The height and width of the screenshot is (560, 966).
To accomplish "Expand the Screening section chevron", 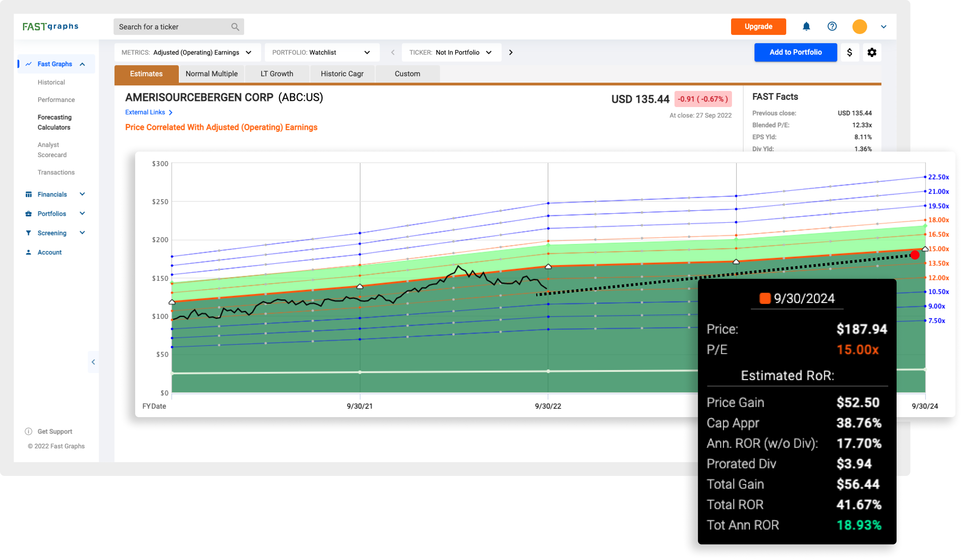I will coord(82,232).
